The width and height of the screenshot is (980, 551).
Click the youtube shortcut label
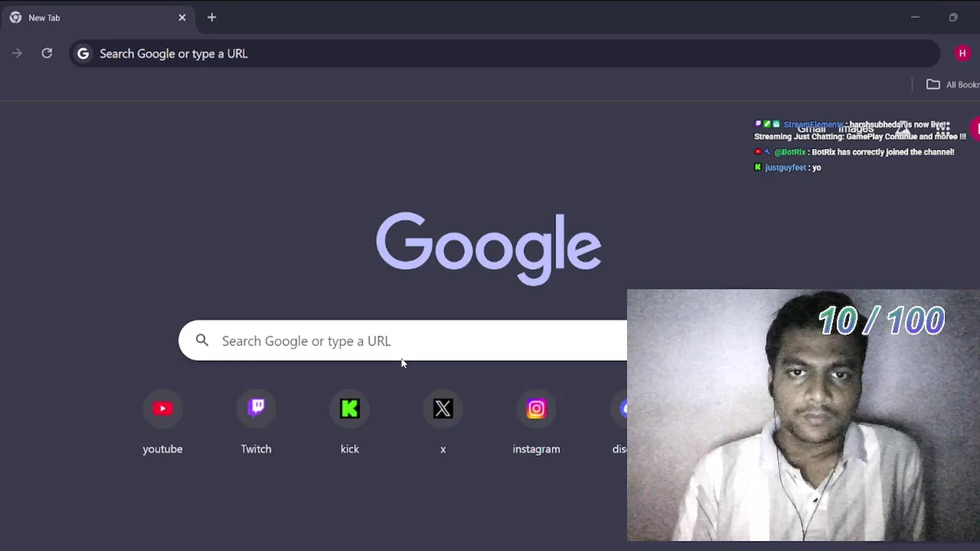pos(162,449)
